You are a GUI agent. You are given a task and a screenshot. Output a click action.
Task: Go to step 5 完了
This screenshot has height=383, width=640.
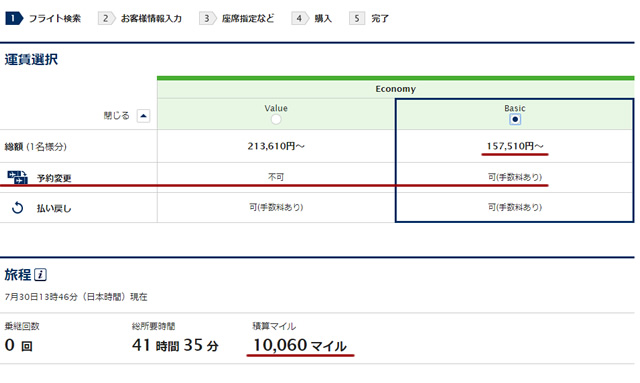(x=369, y=18)
